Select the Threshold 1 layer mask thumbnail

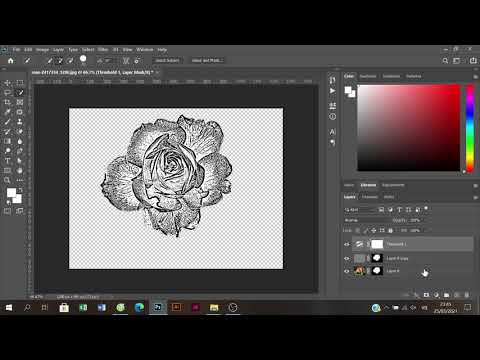coord(377,244)
